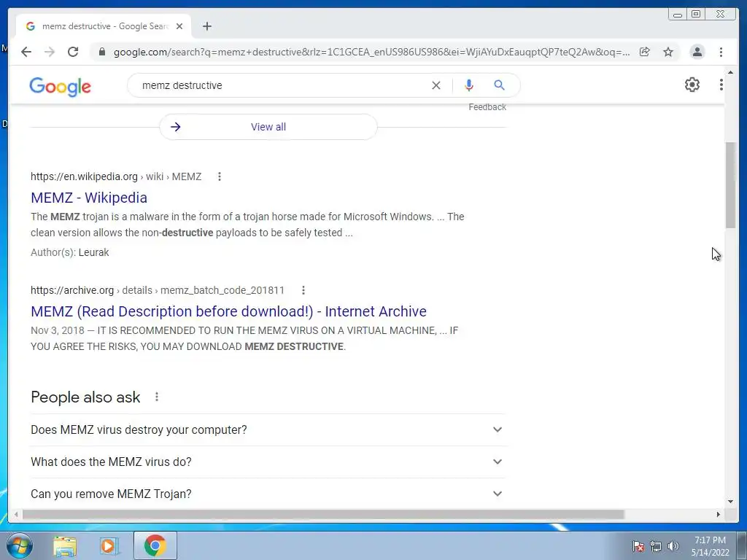
Task: Share this page using the share icon
Action: pos(645,52)
